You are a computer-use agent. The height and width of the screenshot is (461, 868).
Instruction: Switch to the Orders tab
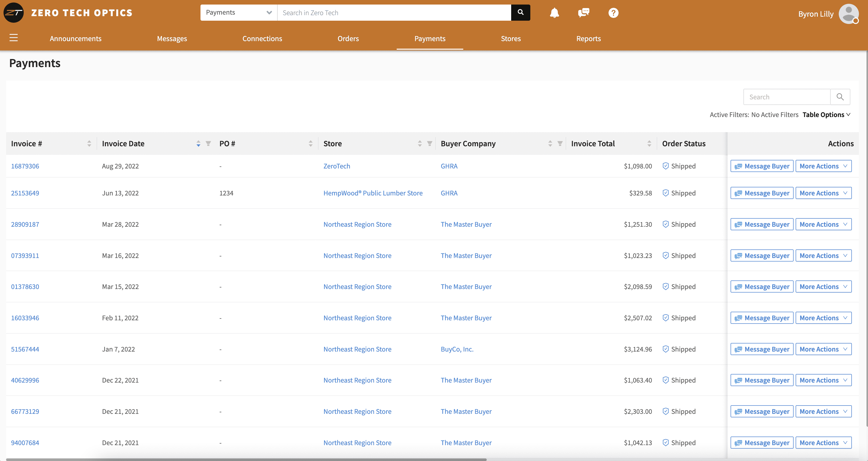[348, 38]
